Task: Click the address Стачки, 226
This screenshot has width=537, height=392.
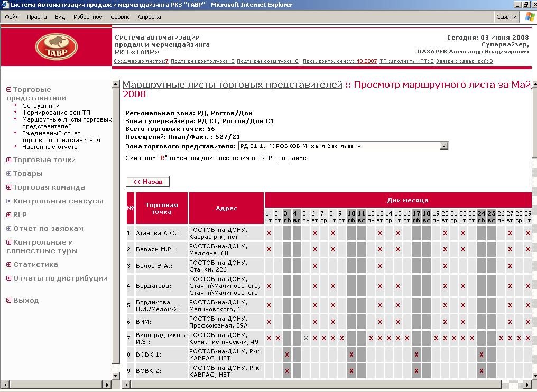Action: (208, 269)
